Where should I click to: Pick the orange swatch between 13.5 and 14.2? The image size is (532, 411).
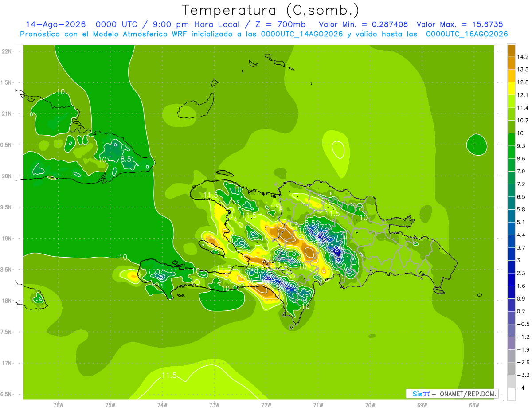pos(511,63)
